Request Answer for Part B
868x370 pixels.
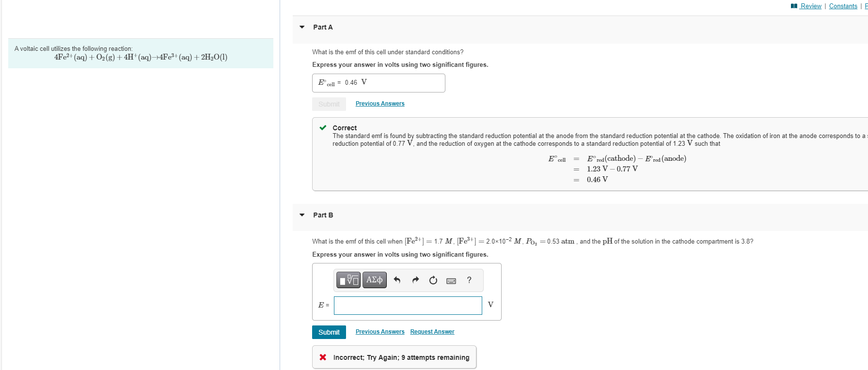[432, 331]
